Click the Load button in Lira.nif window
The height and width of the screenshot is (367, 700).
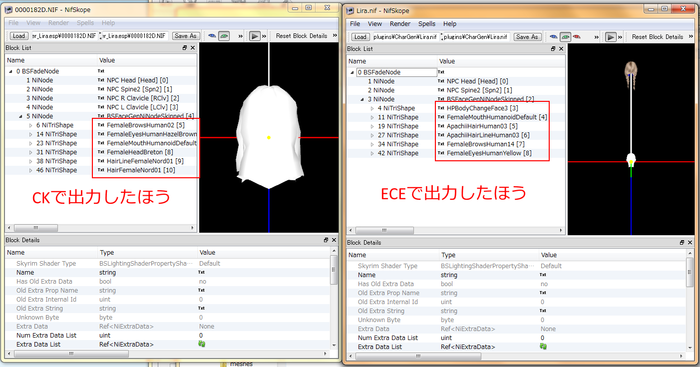pos(360,37)
